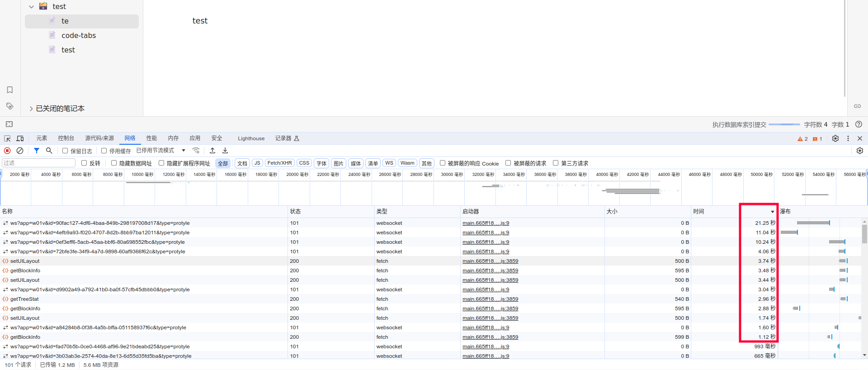Open the 已停用节流模式 throttling dropdown
This screenshot has height=370, width=868.
click(x=161, y=151)
